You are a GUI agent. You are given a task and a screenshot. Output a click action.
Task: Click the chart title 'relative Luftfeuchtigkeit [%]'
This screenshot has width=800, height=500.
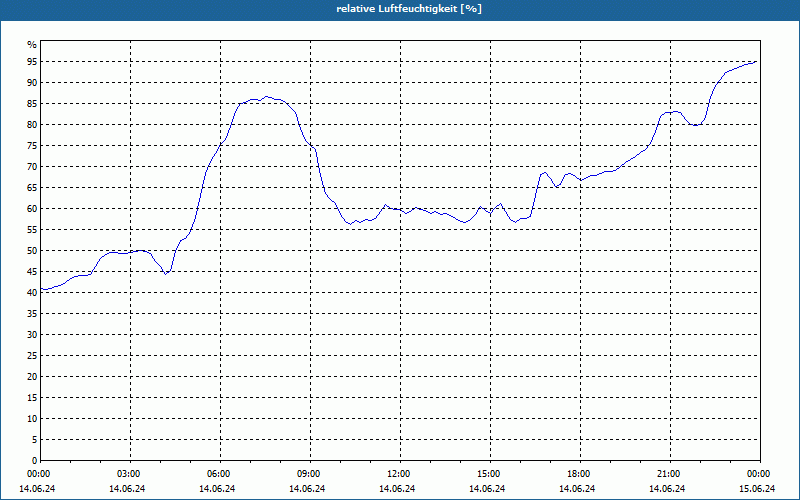409,9
